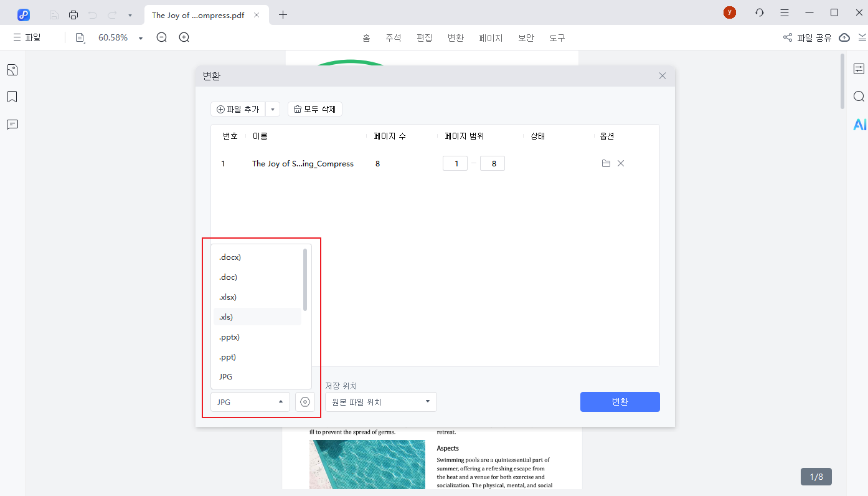Open the page thumbnails panel
Viewport: 868px width, 496px height.
(x=12, y=69)
